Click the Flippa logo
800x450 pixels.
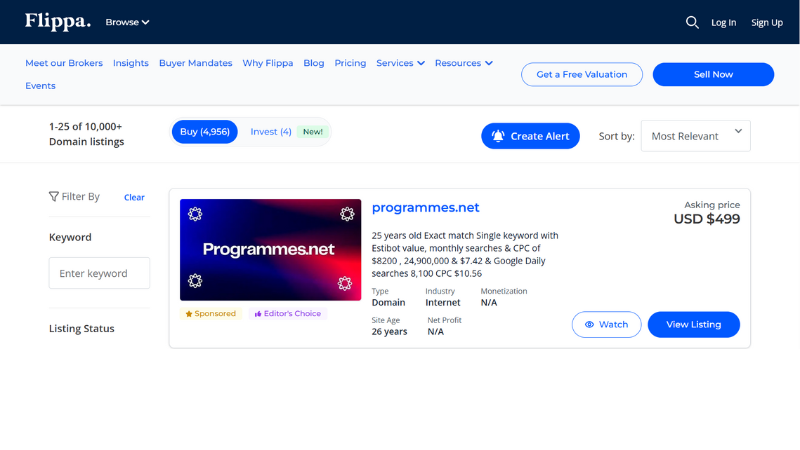point(58,21)
